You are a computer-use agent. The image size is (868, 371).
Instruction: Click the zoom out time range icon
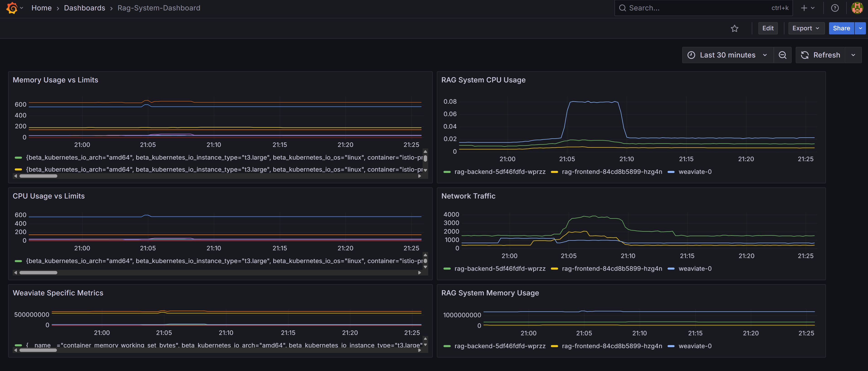coord(782,55)
